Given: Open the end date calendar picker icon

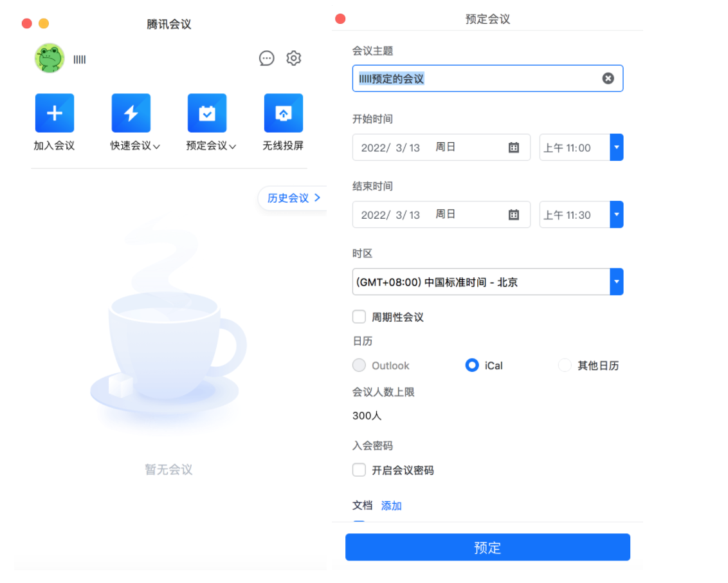Looking at the screenshot, I should coord(513,214).
